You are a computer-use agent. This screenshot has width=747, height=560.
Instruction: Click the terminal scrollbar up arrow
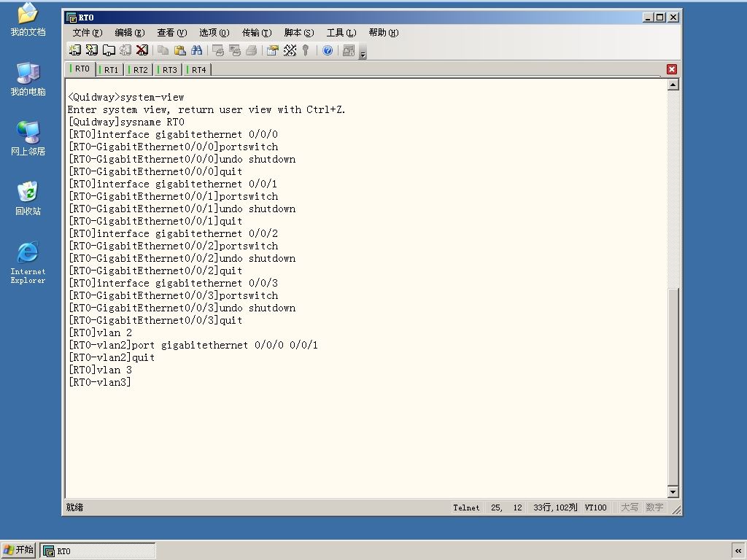coord(673,85)
